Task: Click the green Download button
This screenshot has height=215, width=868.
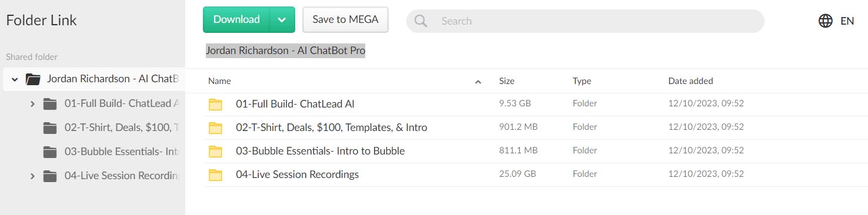Action: click(236, 19)
